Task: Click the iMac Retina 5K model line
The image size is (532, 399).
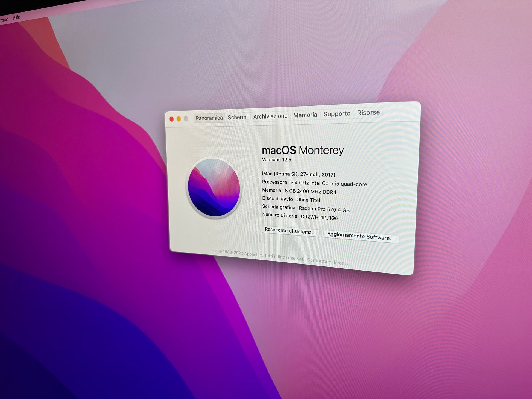Action: tap(298, 174)
